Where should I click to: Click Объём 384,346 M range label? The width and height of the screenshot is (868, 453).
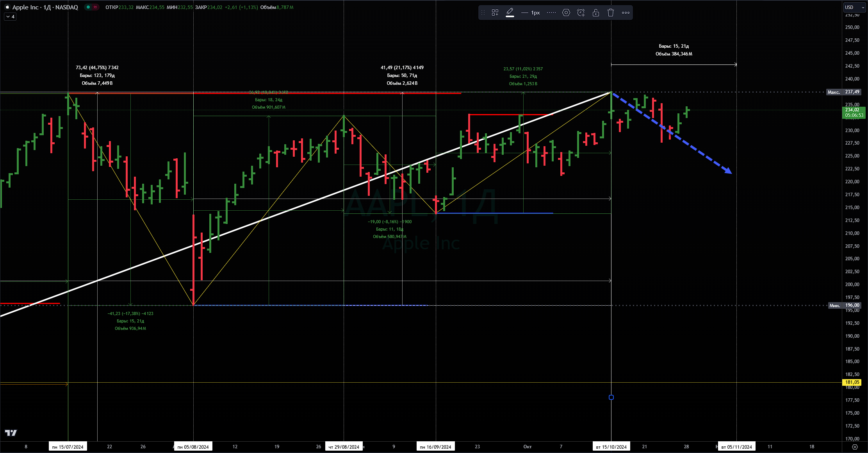pos(674,54)
